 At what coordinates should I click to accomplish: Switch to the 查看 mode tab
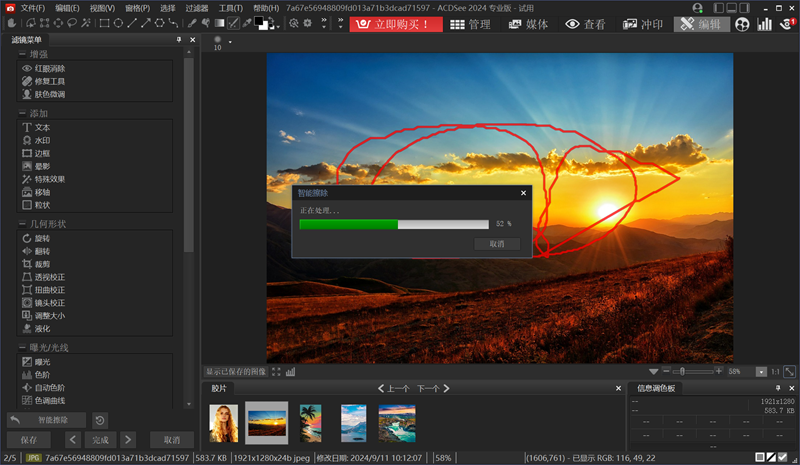pyautogui.click(x=586, y=24)
